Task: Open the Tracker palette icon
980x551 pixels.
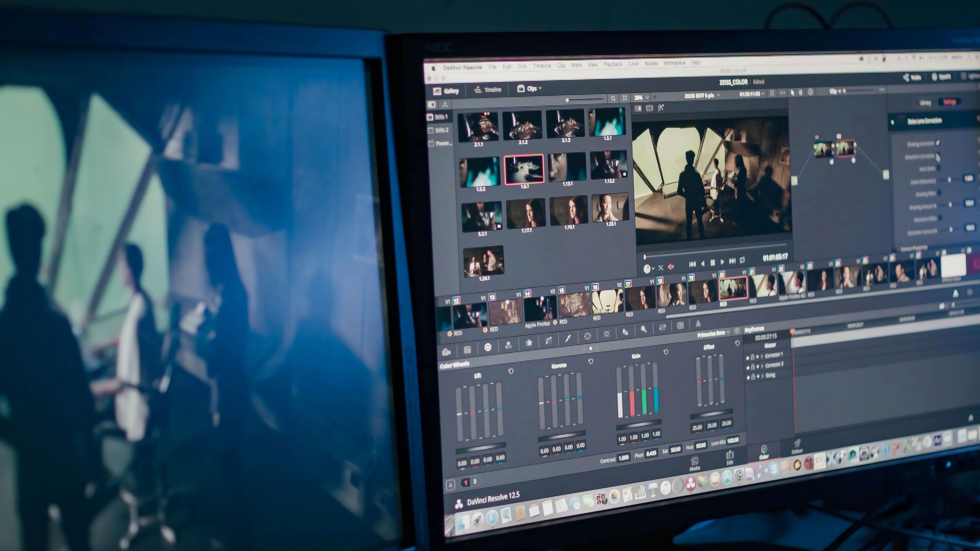Action: coord(607,334)
